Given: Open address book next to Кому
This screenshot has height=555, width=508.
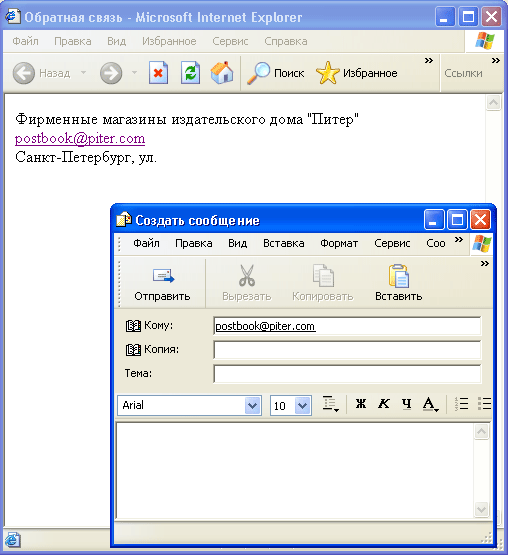Looking at the screenshot, I should 133,326.
